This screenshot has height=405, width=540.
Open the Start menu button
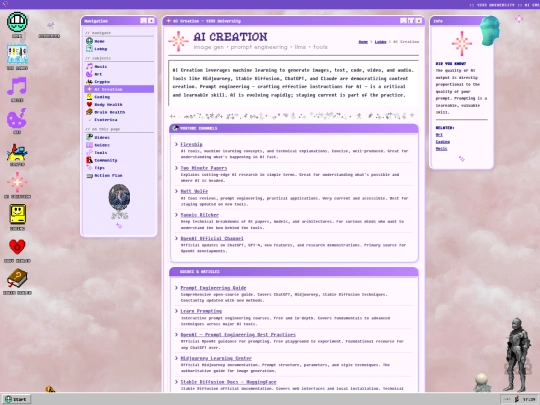(x=16, y=399)
